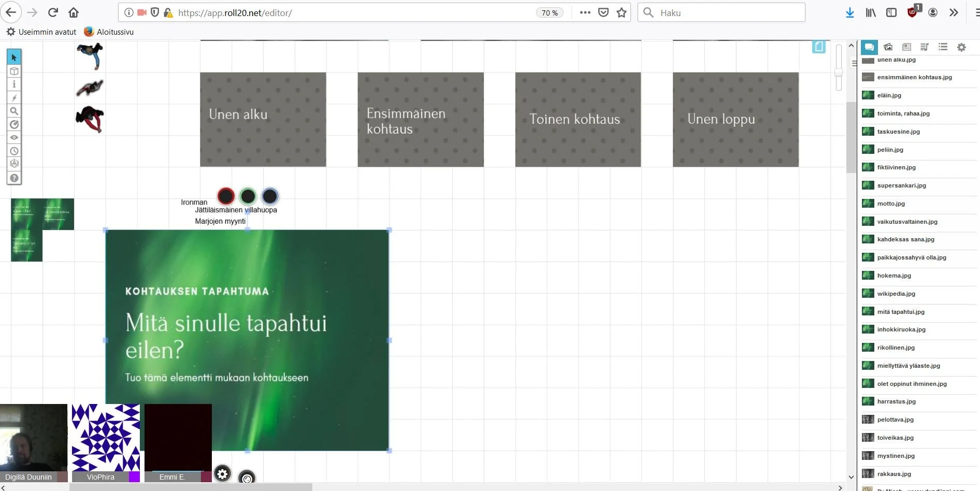This screenshot has width=980, height=491.
Task: Click the red token bubble circle
Action: (x=226, y=196)
